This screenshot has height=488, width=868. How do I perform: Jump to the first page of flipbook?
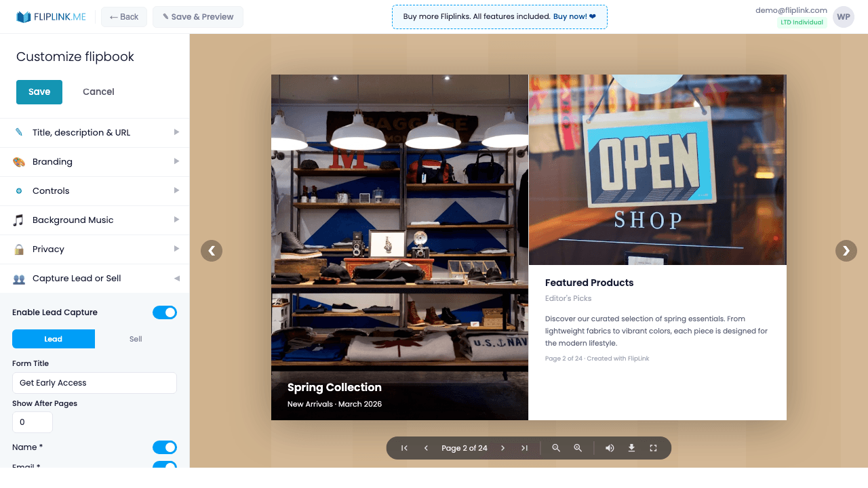pos(403,448)
